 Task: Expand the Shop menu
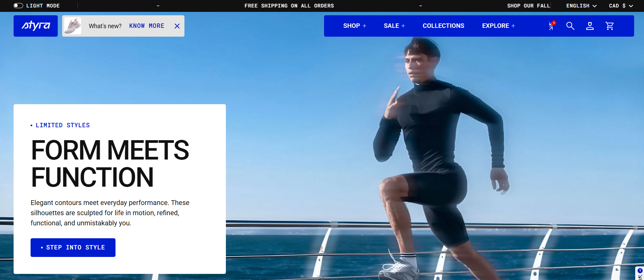coord(355,26)
